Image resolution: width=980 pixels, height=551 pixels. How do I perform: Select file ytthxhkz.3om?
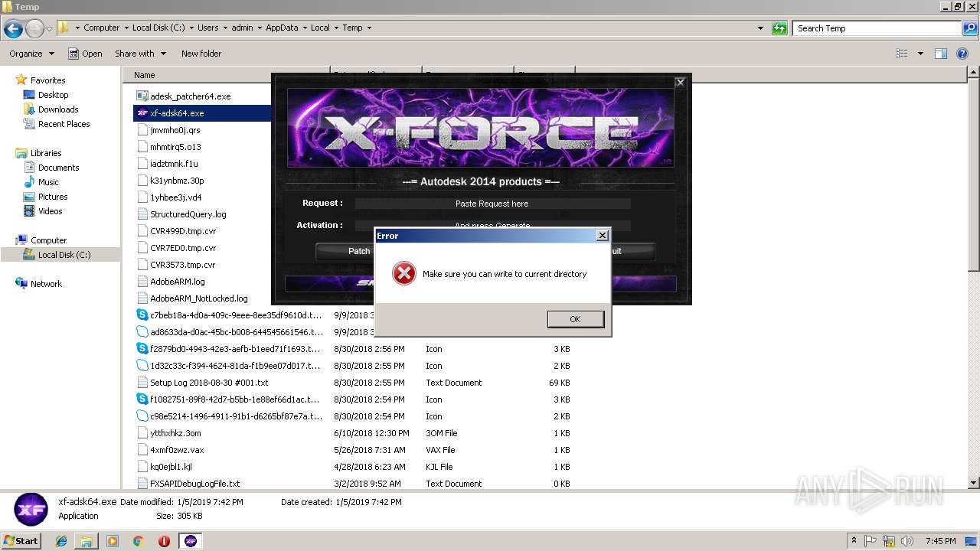click(x=175, y=433)
